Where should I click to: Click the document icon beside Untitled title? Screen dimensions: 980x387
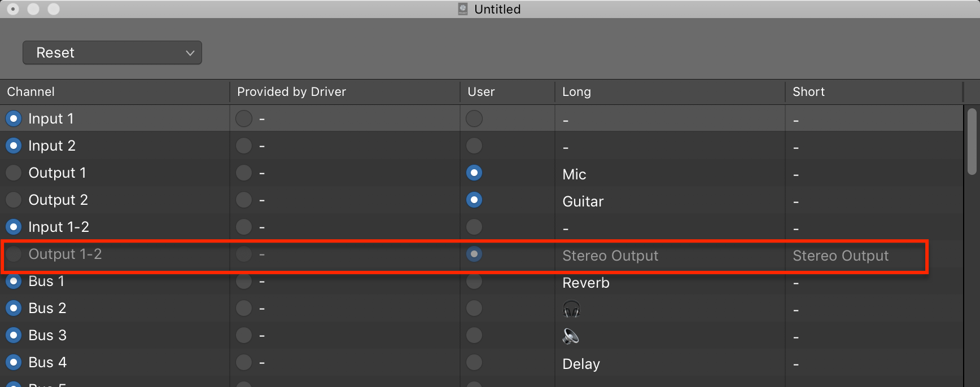coord(463,9)
